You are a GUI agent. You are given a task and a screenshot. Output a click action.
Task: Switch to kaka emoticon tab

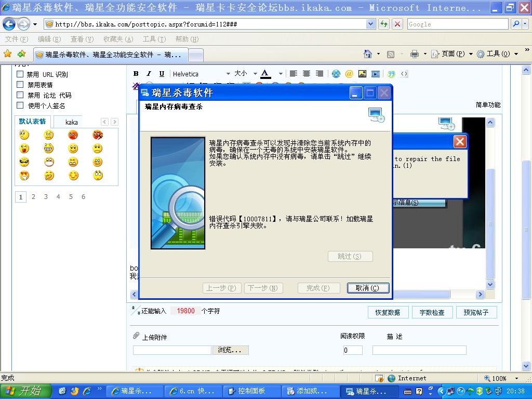click(72, 122)
